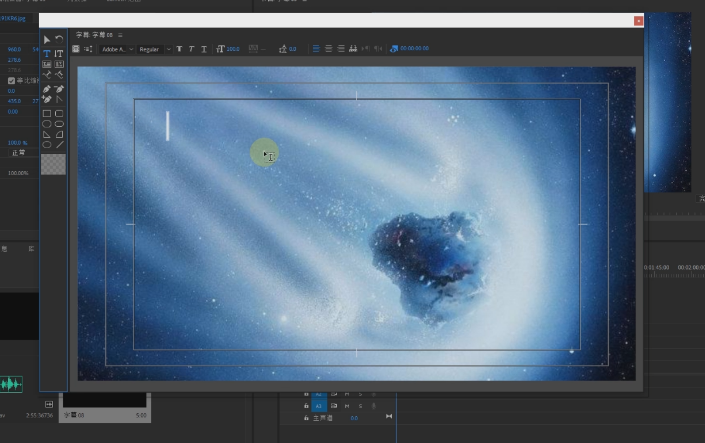The width and height of the screenshot is (705, 443).
Task: Select the Vertical Path Type tool
Action: 59,75
